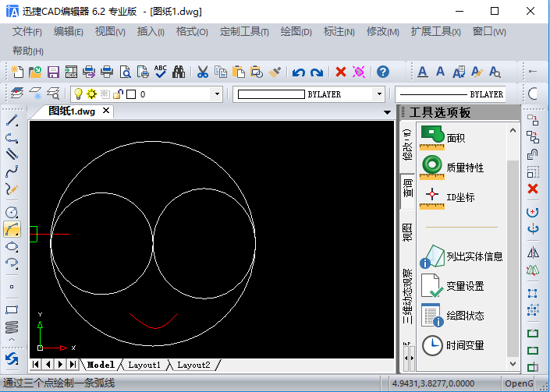
Task: Open the linetype BYLAYER dropdown
Action: [x=450, y=94]
